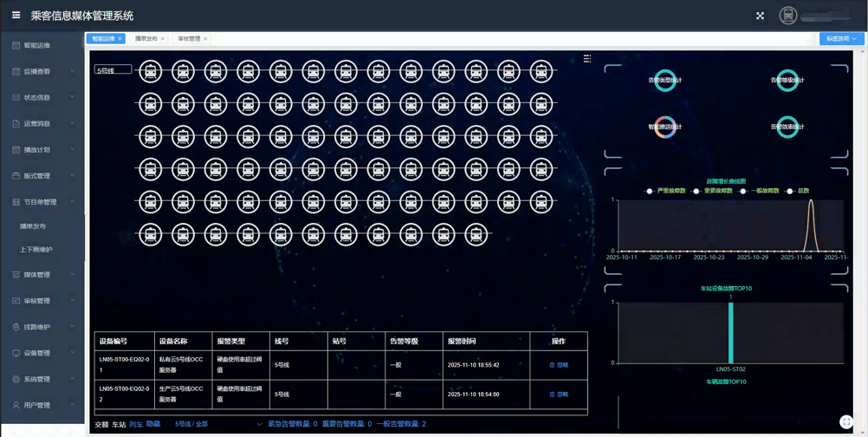Click the 列车 link in the bottom bar
This screenshot has width=868, height=437.
(136, 424)
